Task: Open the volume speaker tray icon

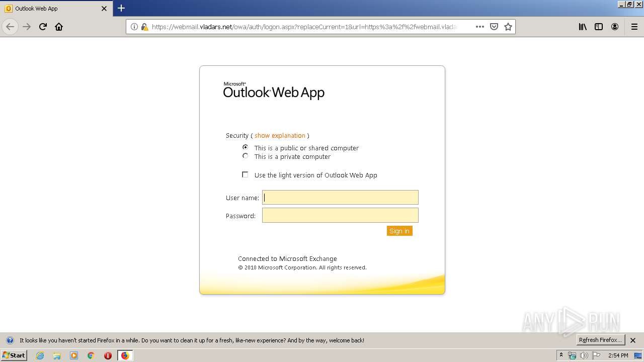Action: (x=584, y=355)
